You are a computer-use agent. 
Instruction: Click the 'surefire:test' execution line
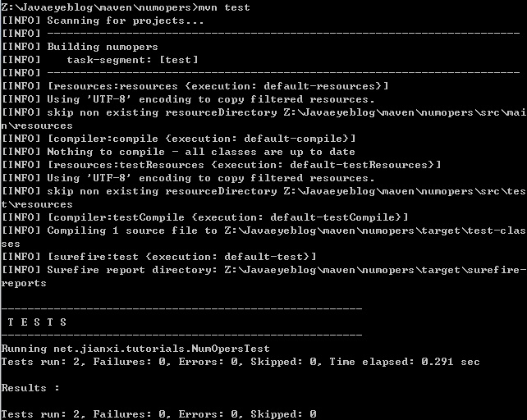(x=181, y=257)
